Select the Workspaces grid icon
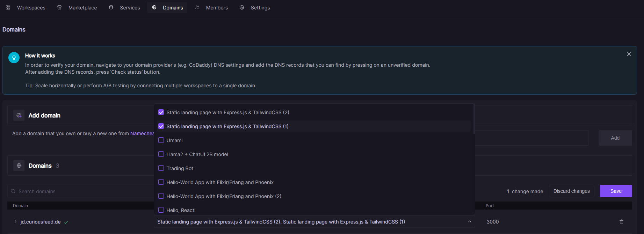 click(x=8, y=7)
